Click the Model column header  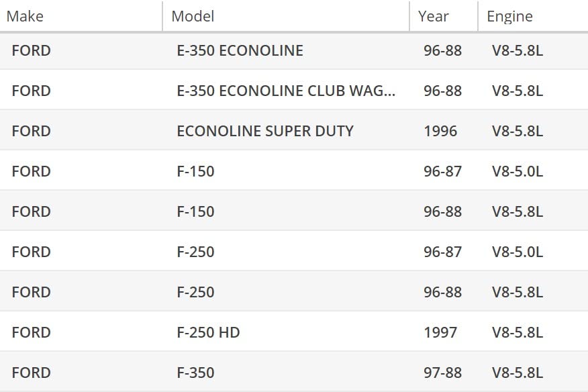tap(193, 16)
